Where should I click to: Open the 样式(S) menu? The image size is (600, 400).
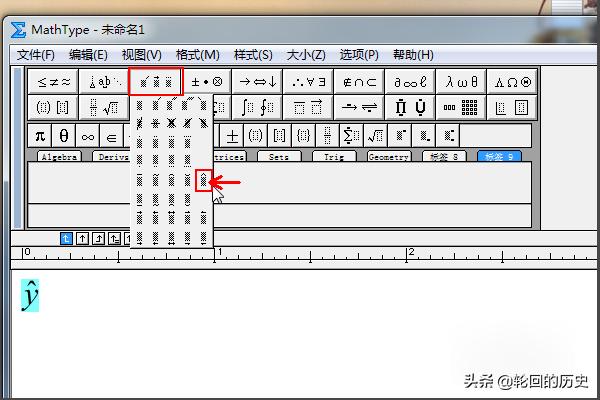pyautogui.click(x=253, y=54)
